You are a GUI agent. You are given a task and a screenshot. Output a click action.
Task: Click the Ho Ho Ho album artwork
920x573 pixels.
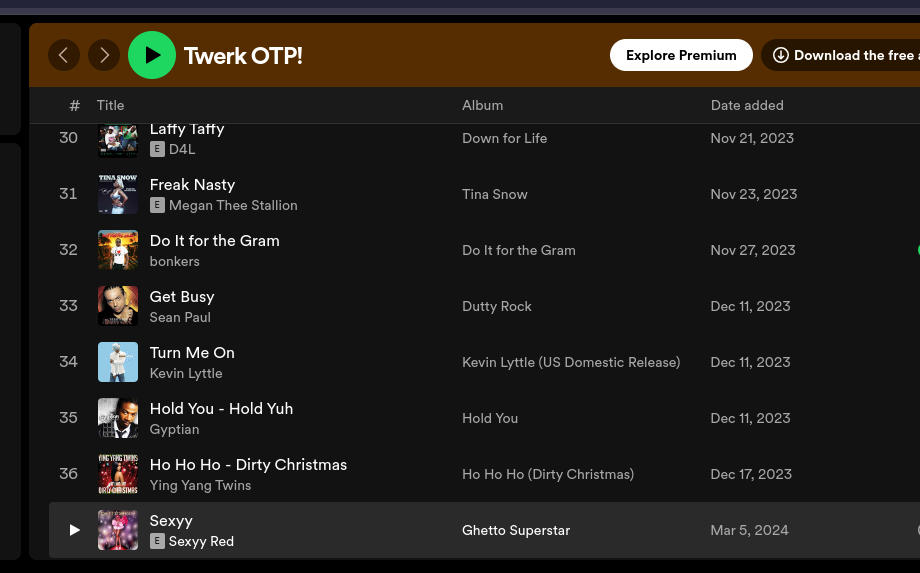(118, 474)
